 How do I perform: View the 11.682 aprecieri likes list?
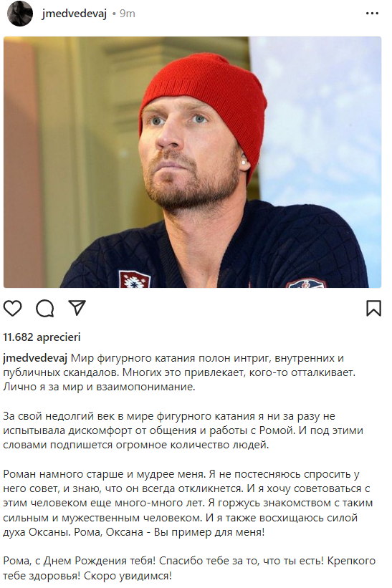pos(42,337)
